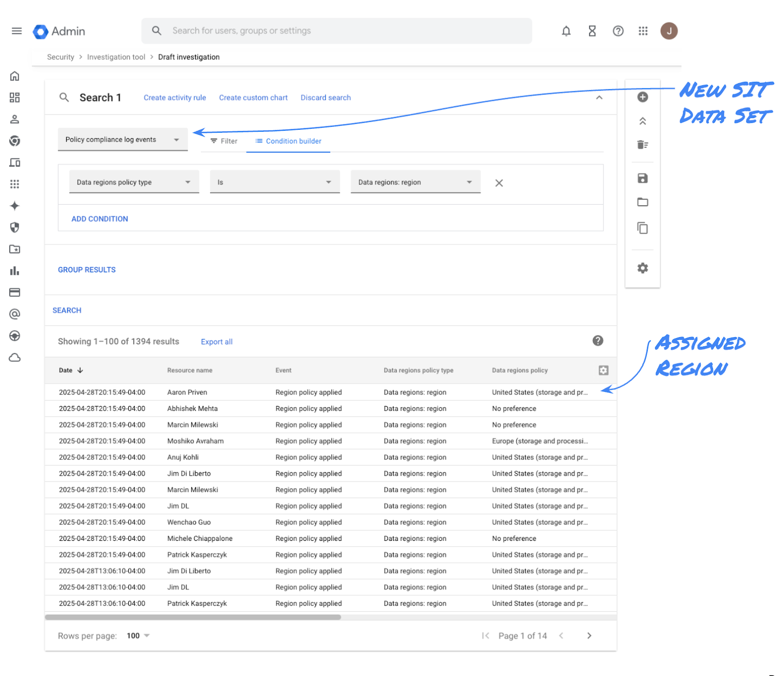Collapse all searches double-chevron icon
Image resolution: width=784 pixels, height=676 pixels.
click(642, 121)
